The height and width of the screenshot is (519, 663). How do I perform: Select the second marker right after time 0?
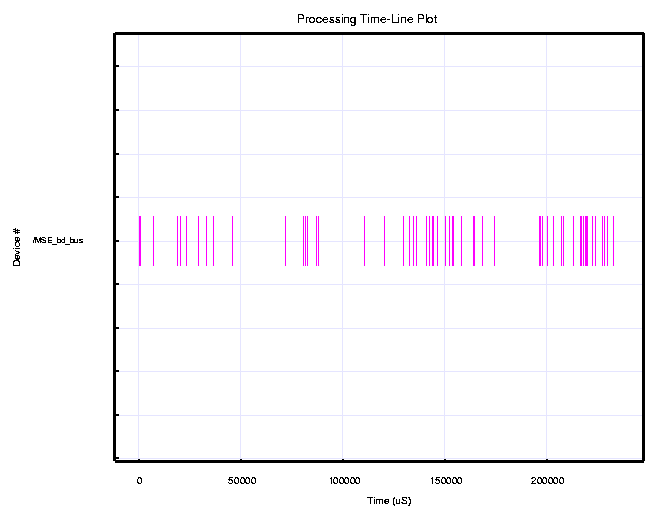pos(153,241)
